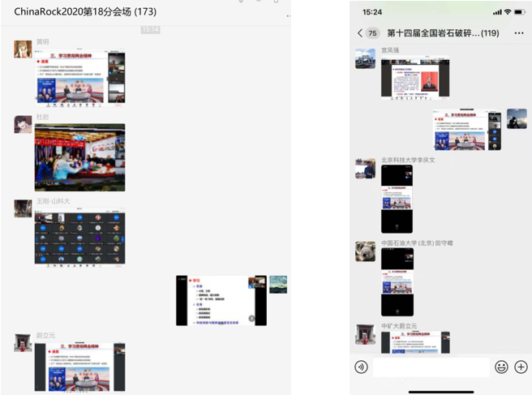Image resolution: width=532 pixels, height=395 pixels.
Task: Tap 北京科技大学李庆文's avatar
Action: pyautogui.click(x=365, y=168)
